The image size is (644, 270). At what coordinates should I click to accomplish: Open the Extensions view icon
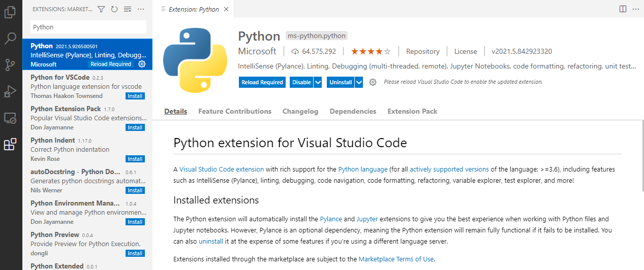(x=10, y=145)
